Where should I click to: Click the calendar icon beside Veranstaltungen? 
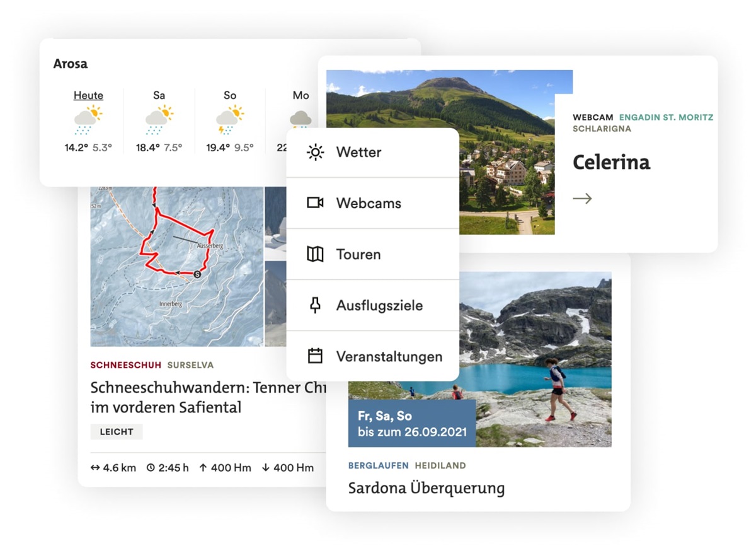[x=315, y=356]
